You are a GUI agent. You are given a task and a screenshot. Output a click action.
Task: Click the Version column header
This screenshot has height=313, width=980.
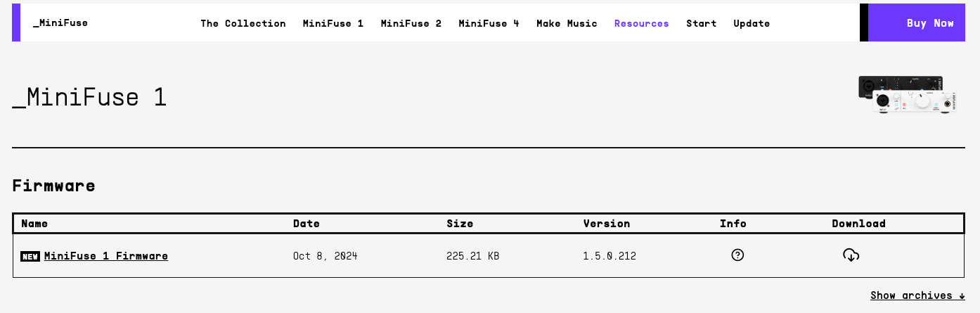pyautogui.click(x=607, y=224)
